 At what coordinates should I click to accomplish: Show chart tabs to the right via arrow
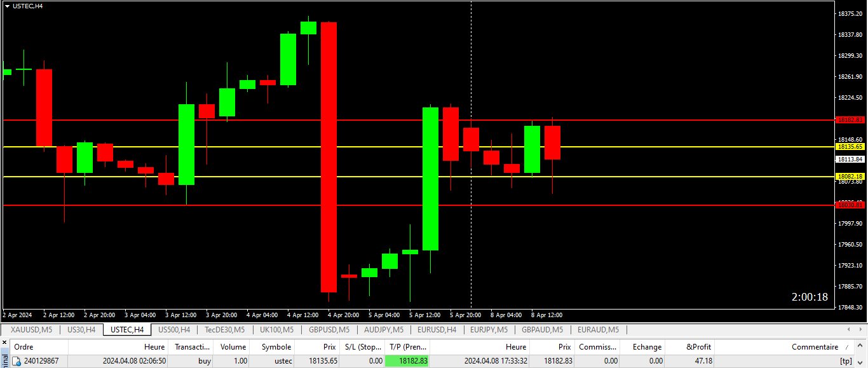coord(860,330)
